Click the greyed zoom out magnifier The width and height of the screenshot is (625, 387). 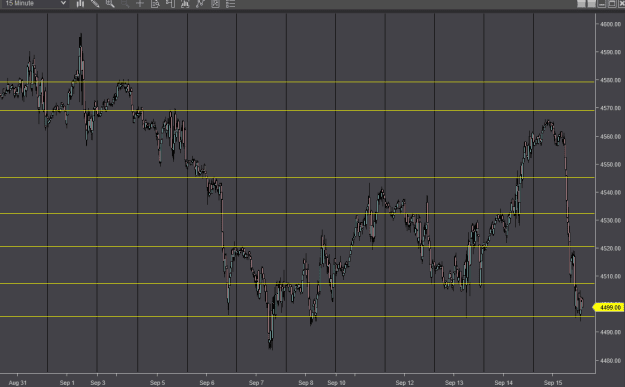click(x=125, y=4)
